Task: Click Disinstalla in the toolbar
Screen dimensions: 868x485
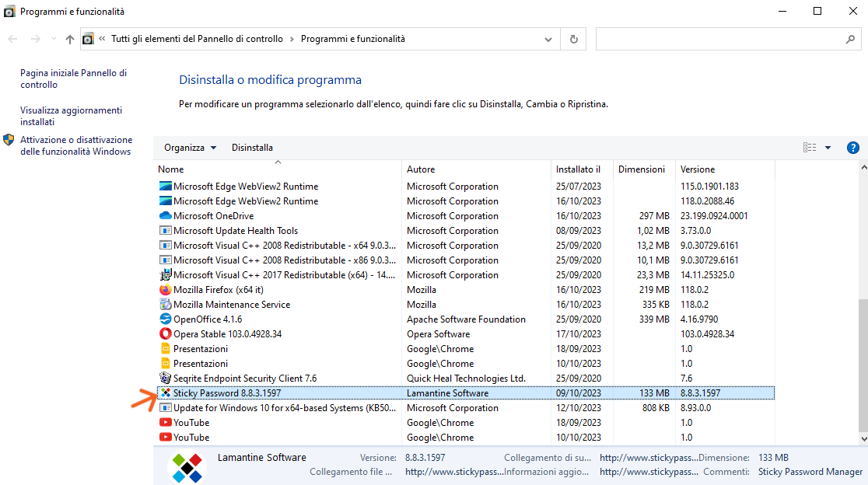Action: click(x=252, y=148)
